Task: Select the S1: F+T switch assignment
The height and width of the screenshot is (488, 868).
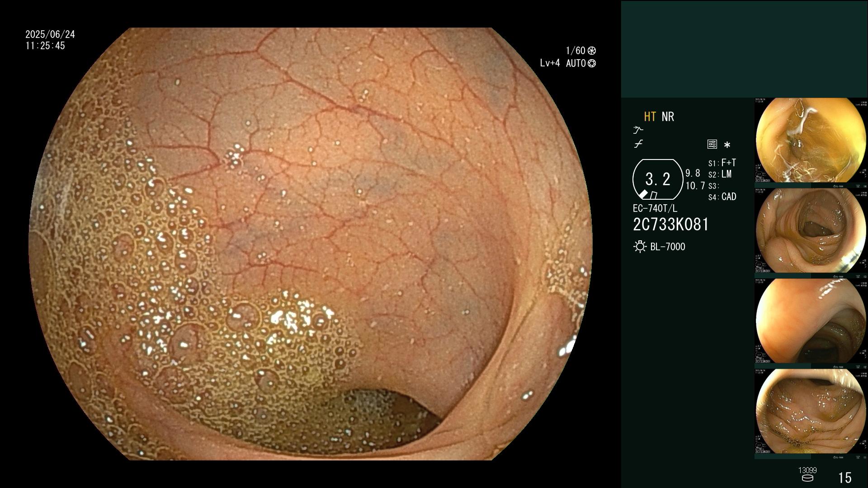Action: tap(722, 163)
